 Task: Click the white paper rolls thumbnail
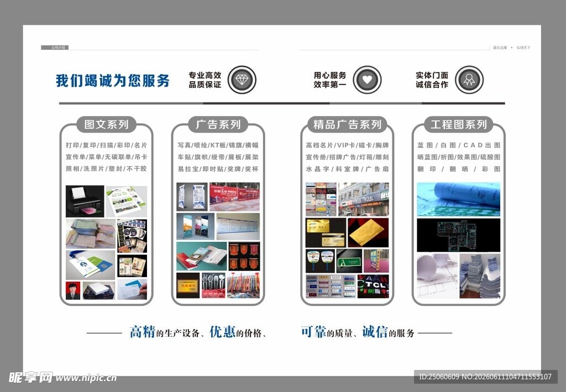click(437, 276)
